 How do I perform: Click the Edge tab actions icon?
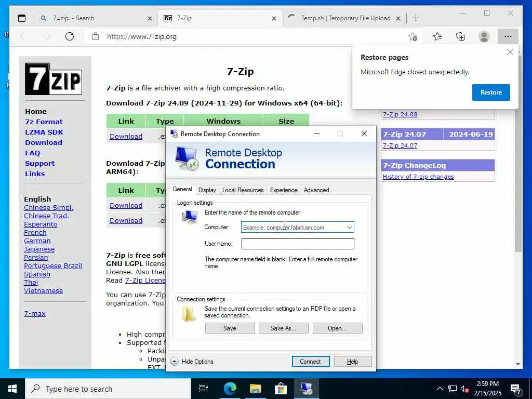pyautogui.click(x=22, y=18)
